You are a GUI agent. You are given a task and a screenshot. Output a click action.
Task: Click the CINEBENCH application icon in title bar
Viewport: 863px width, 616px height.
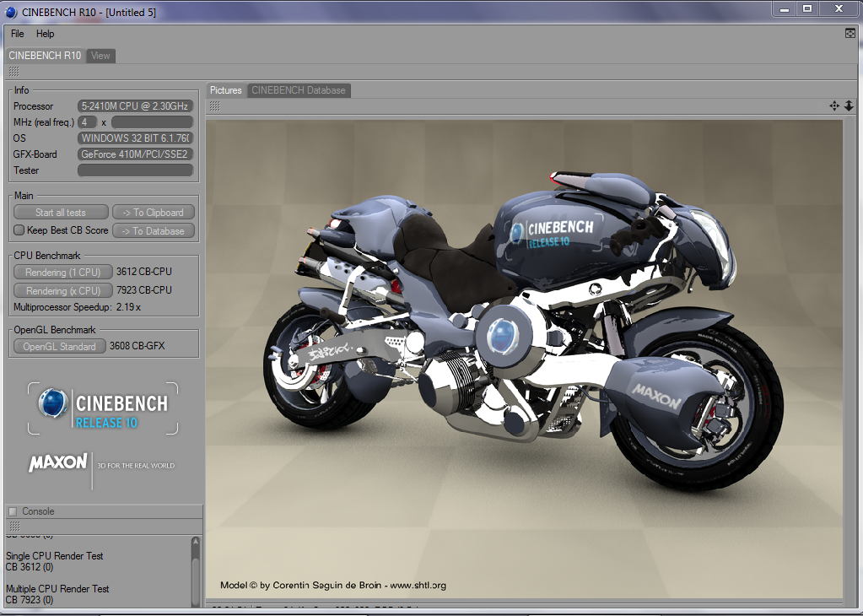(x=10, y=12)
